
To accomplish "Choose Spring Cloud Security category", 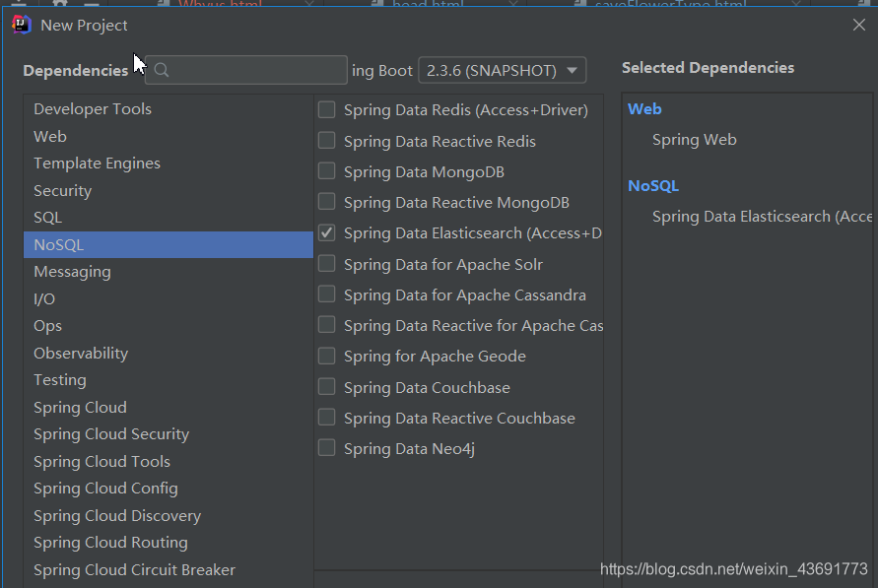I will (168, 434).
